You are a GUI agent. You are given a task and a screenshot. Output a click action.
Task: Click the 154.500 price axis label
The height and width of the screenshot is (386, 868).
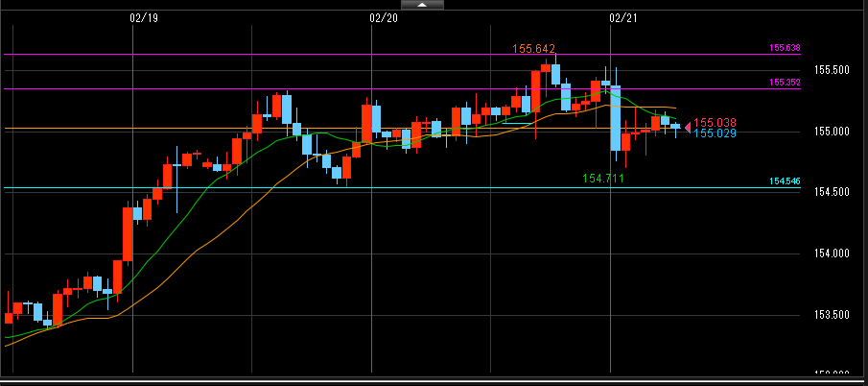(x=831, y=193)
